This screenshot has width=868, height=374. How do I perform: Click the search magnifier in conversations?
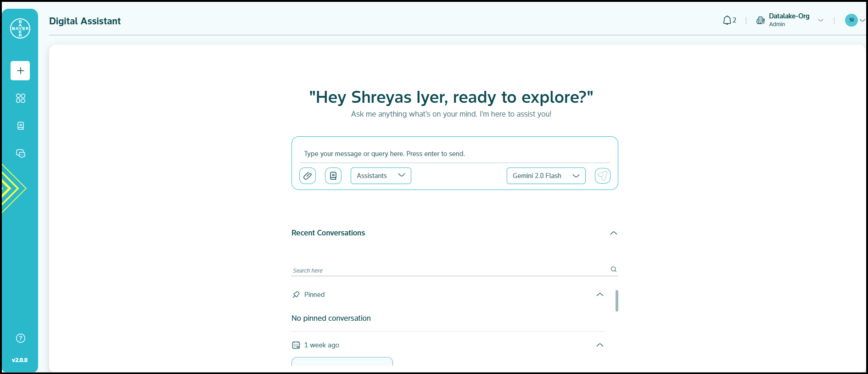[613, 269]
